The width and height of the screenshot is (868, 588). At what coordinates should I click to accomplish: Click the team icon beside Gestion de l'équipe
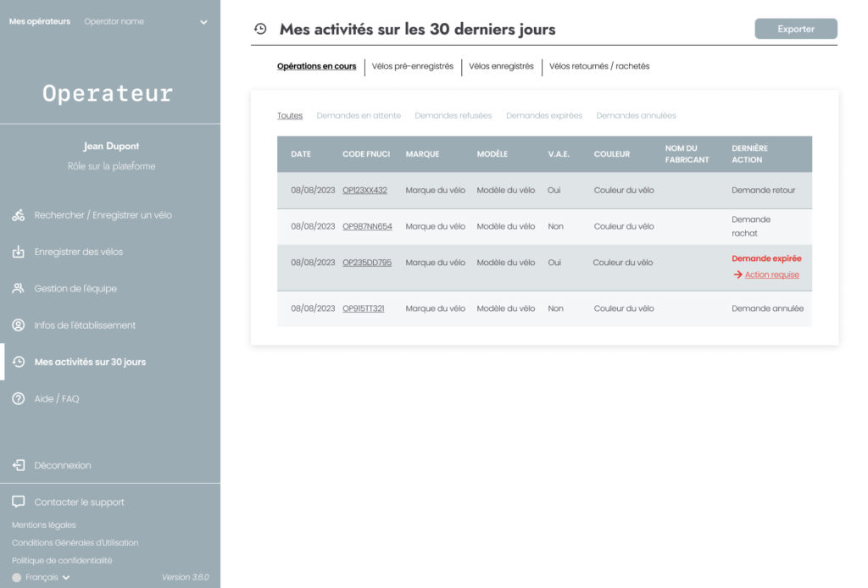click(x=19, y=288)
